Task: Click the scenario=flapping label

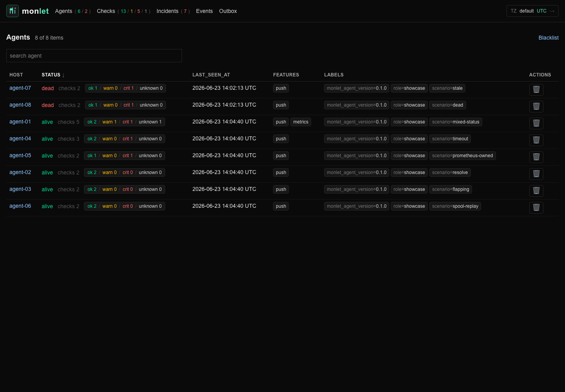Action: pyautogui.click(x=450, y=189)
